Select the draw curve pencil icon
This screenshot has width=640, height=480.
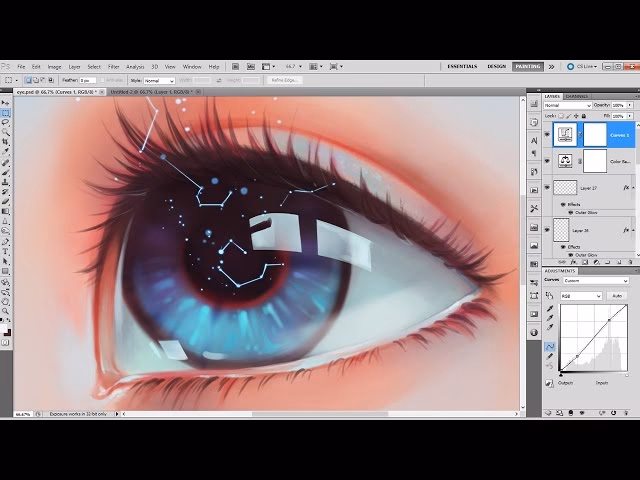[x=550, y=356]
